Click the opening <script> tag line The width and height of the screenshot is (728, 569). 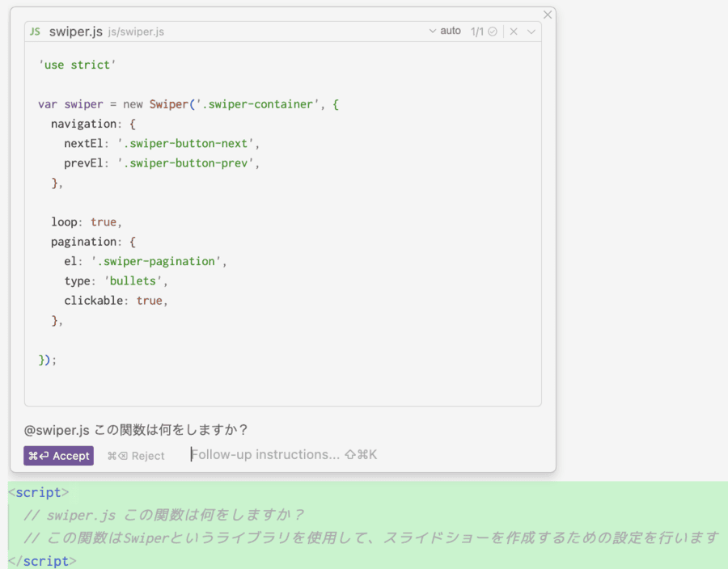(39, 492)
